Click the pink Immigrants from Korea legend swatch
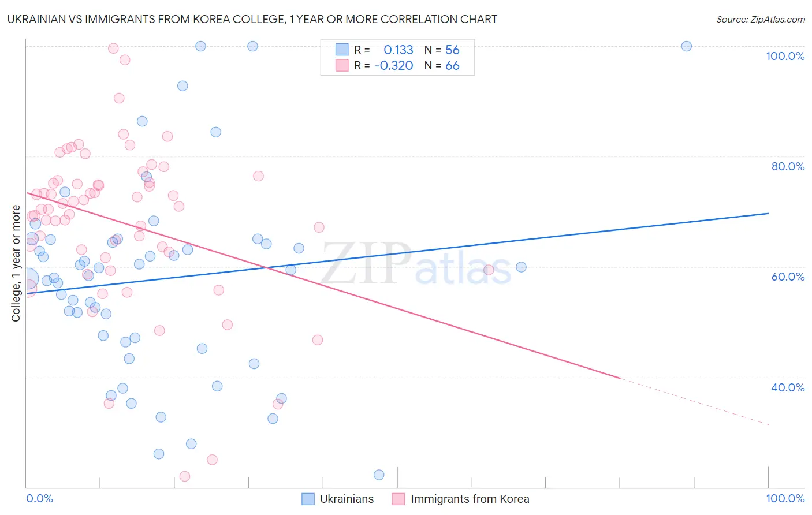This screenshot has height=515, width=812. [x=398, y=499]
